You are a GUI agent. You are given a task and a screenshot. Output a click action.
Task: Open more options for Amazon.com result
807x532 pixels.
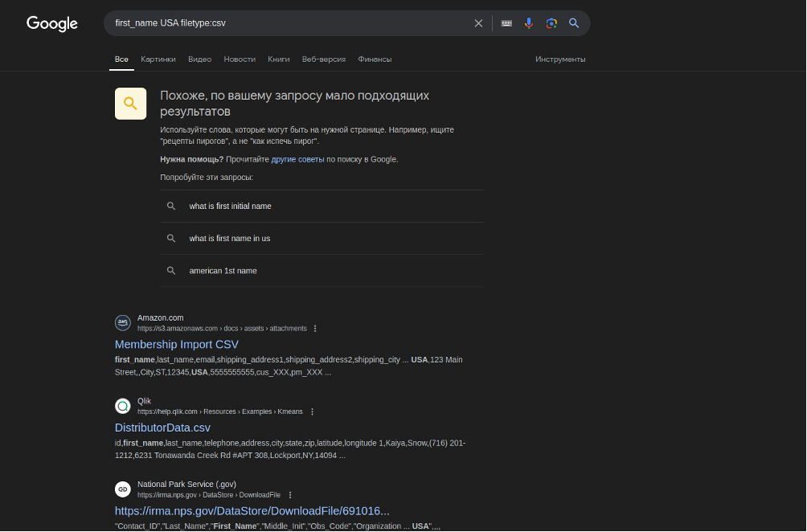pos(315,329)
